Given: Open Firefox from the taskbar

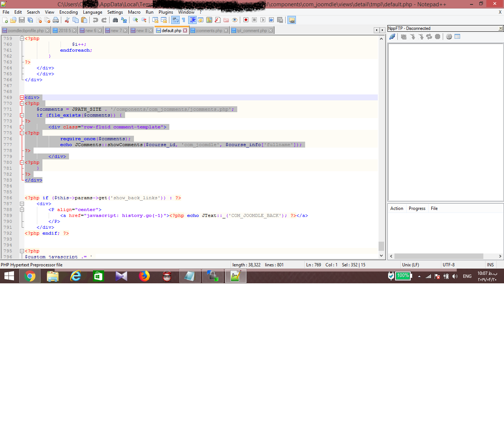Looking at the screenshot, I should click(144, 276).
